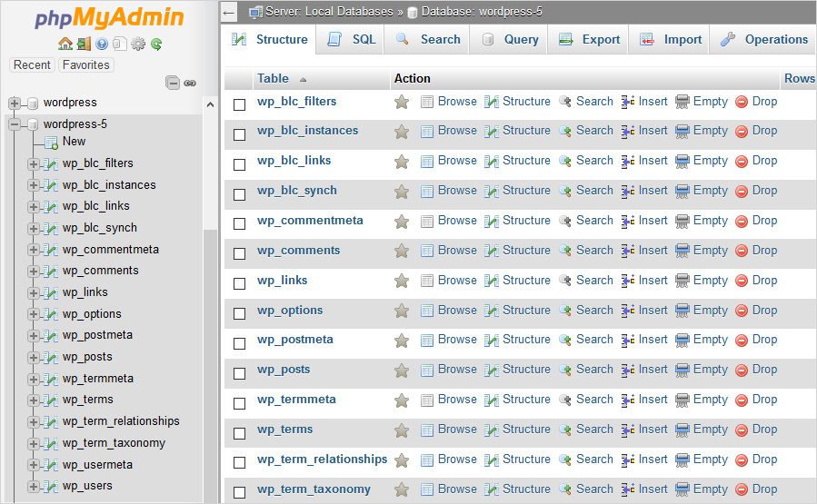The width and height of the screenshot is (817, 504).
Task: Switch to the SQL tab
Action: (351, 40)
